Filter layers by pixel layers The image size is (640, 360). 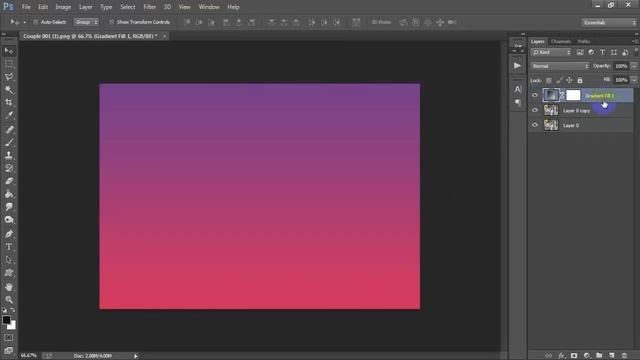(580, 52)
